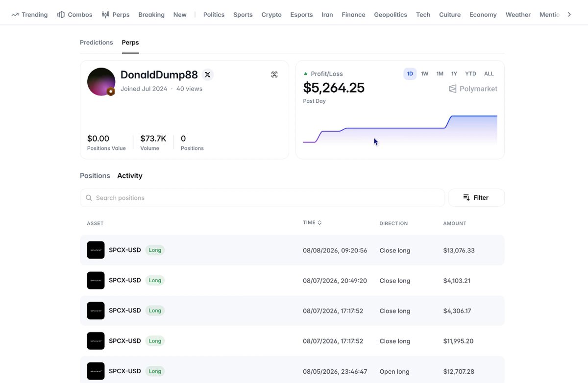The width and height of the screenshot is (588, 383).
Task: Open the Politics category link
Action: 214,15
